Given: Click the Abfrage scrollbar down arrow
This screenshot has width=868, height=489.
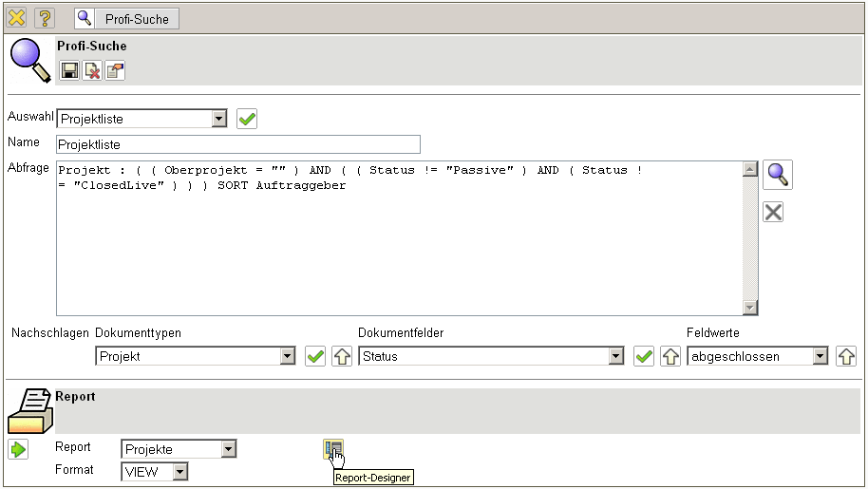Looking at the screenshot, I should (750, 307).
